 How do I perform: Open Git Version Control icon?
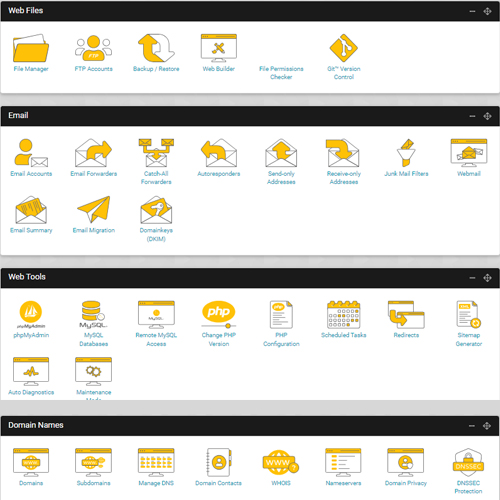click(344, 48)
